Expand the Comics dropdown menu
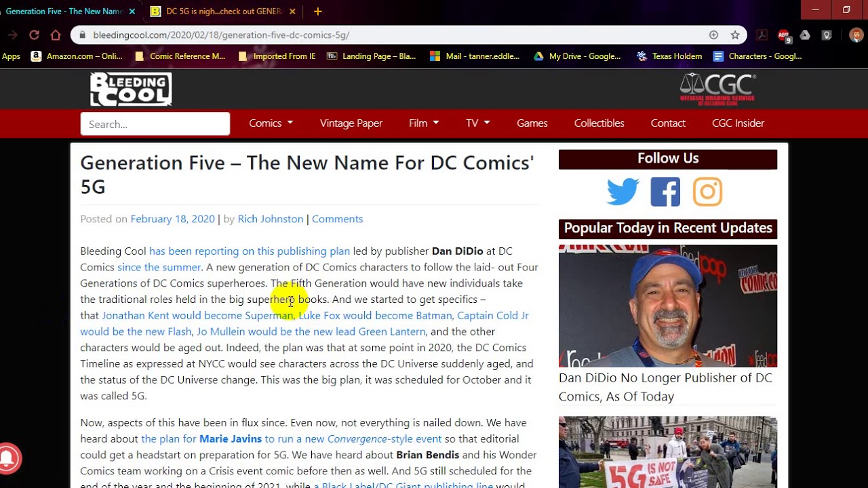This screenshot has height=488, width=868. click(x=271, y=123)
